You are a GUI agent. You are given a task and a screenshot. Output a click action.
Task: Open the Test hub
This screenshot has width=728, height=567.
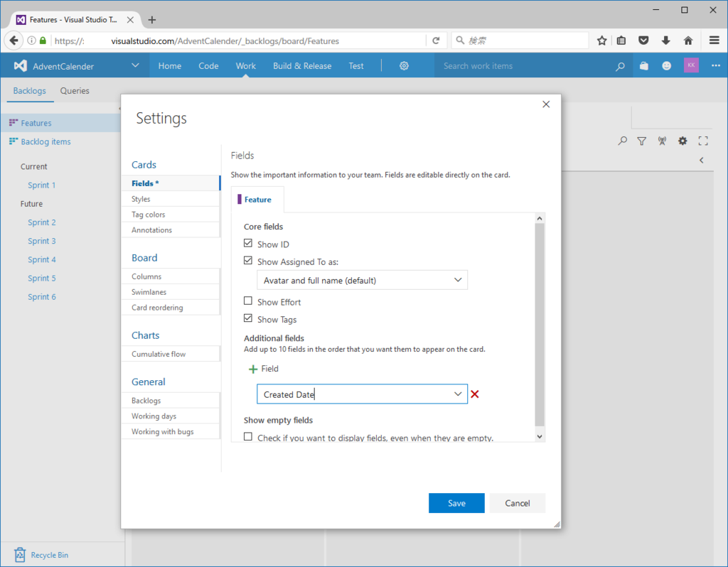356,66
